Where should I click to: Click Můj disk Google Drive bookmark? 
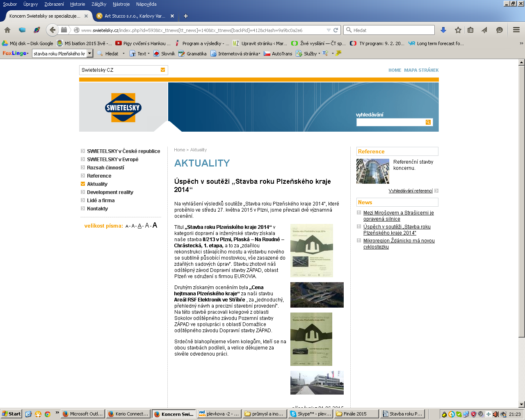tap(28, 43)
